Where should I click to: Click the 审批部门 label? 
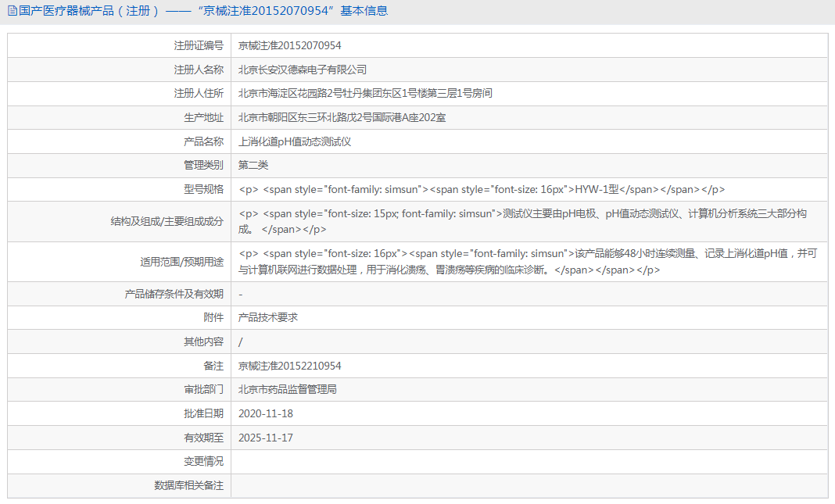pos(204,390)
